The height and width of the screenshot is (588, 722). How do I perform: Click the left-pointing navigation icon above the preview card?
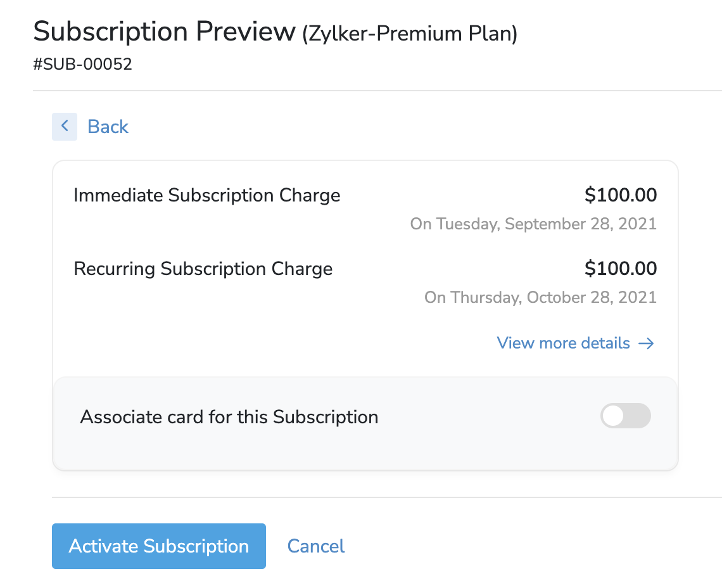65,126
